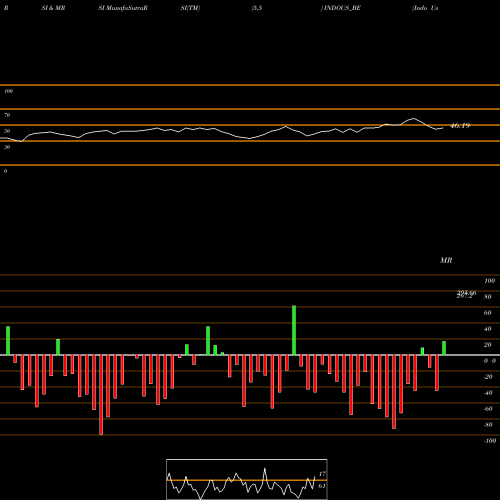Click the SI(TM) header label
This screenshot has width=500, height=500.
pyautogui.click(x=190, y=8)
